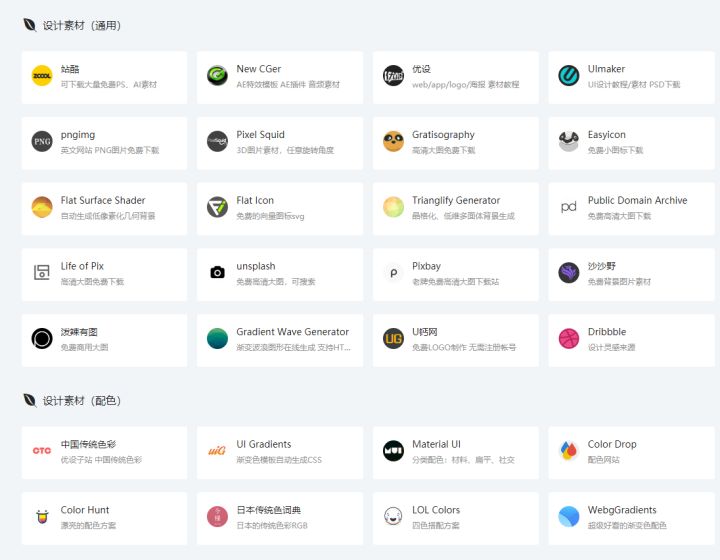Open the Pixel Squid link title
The height and width of the screenshot is (560, 720).
coord(260,134)
